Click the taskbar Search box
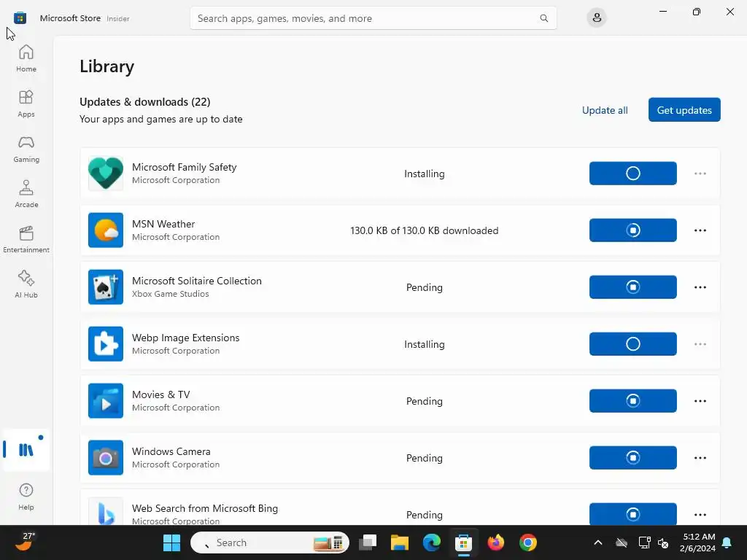Screen dimensions: 747x560 [x=270, y=542]
